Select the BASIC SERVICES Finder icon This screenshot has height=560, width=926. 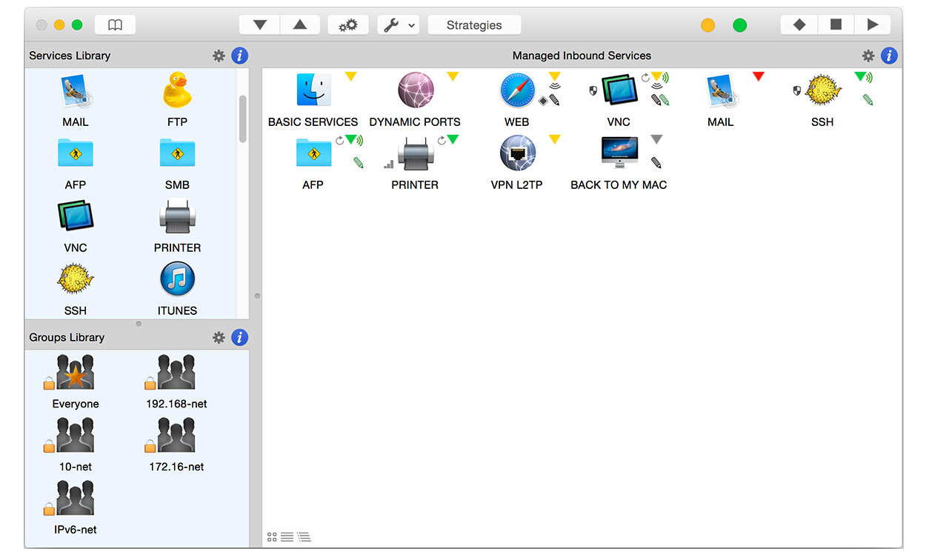(313, 90)
